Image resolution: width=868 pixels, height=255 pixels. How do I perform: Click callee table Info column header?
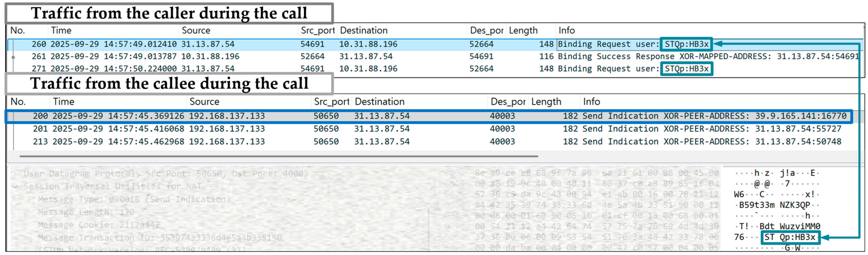[591, 102]
